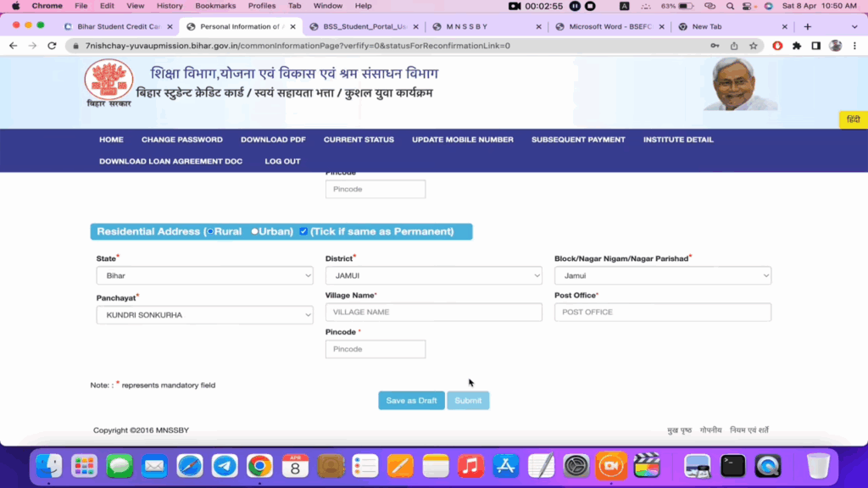Open the Chrome extensions puzzle icon
This screenshot has height=488, width=868.
[796, 46]
